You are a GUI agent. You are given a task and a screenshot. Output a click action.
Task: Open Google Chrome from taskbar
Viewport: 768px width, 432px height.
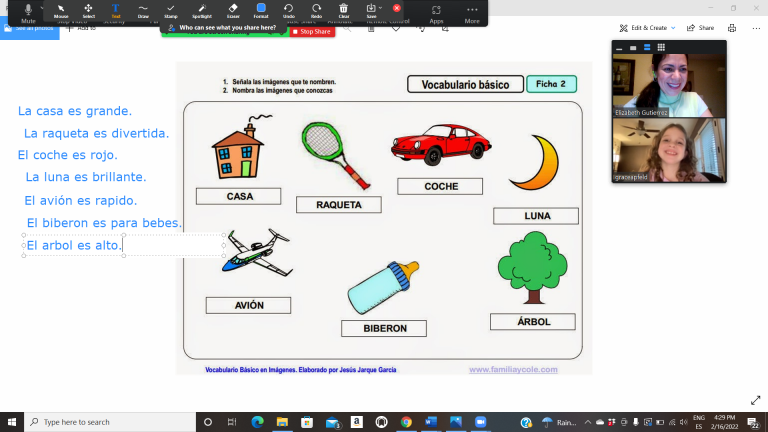(406, 422)
